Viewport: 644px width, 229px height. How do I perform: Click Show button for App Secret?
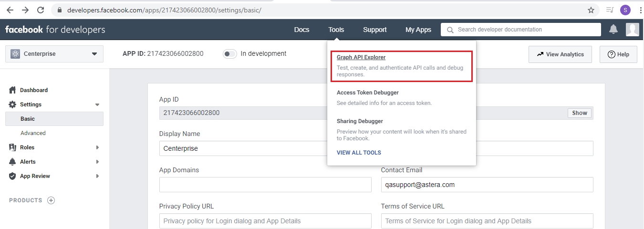[x=580, y=113]
